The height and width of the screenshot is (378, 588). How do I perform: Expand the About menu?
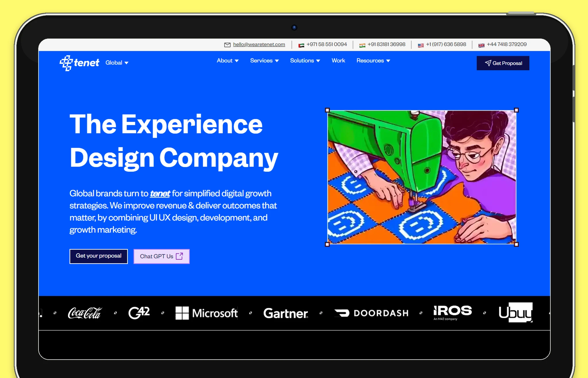tap(228, 61)
